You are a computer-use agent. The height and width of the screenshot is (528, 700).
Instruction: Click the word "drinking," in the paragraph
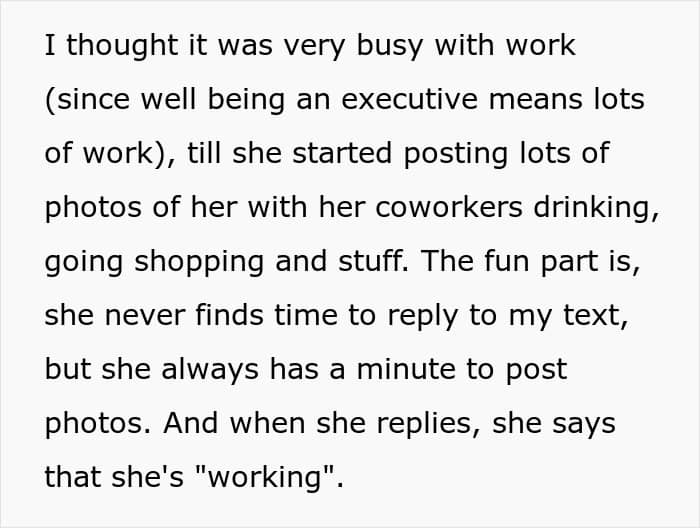click(x=596, y=208)
